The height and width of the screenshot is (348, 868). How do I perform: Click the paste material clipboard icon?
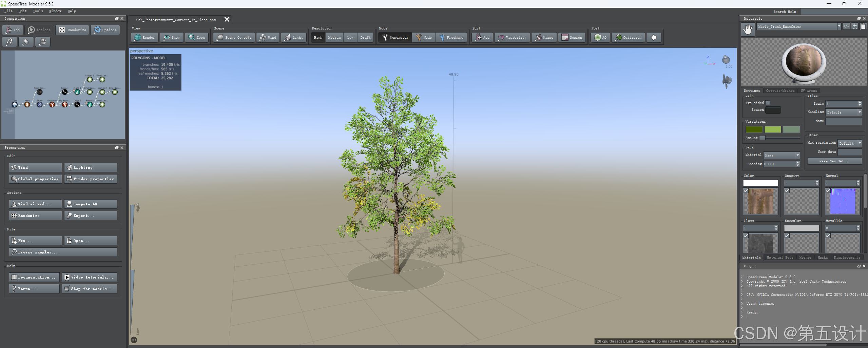pos(863,26)
